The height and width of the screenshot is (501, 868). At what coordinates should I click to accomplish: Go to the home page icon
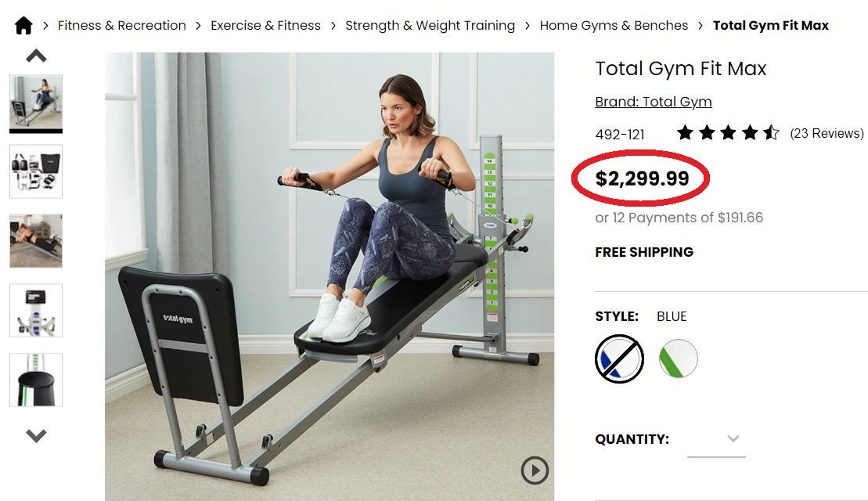pos(23,26)
